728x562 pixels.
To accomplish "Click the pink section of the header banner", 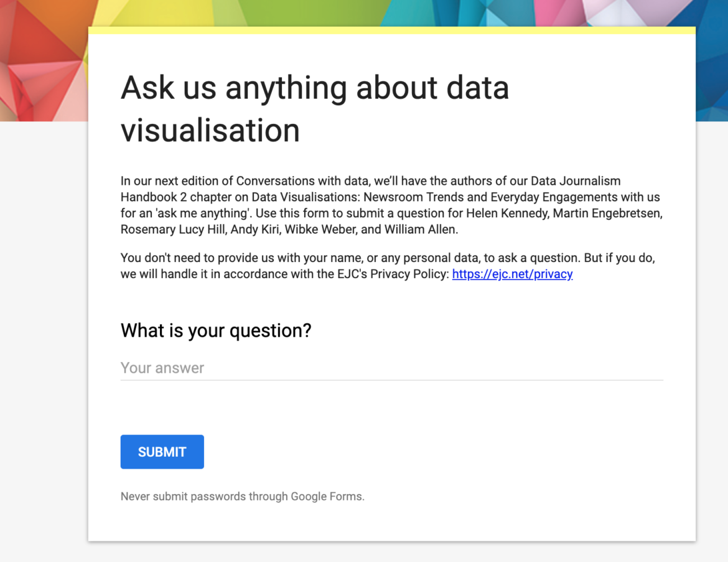I will coord(557,12).
